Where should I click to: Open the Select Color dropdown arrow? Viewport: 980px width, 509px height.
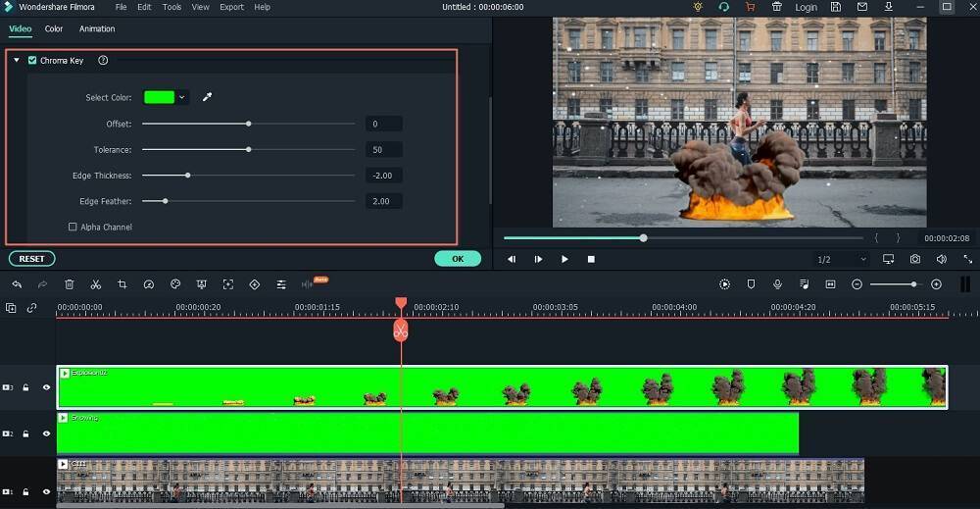click(182, 97)
